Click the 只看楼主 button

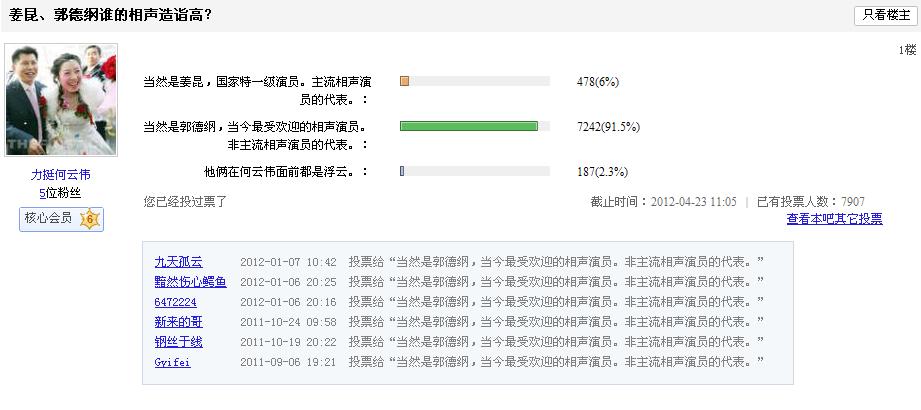[x=883, y=15]
